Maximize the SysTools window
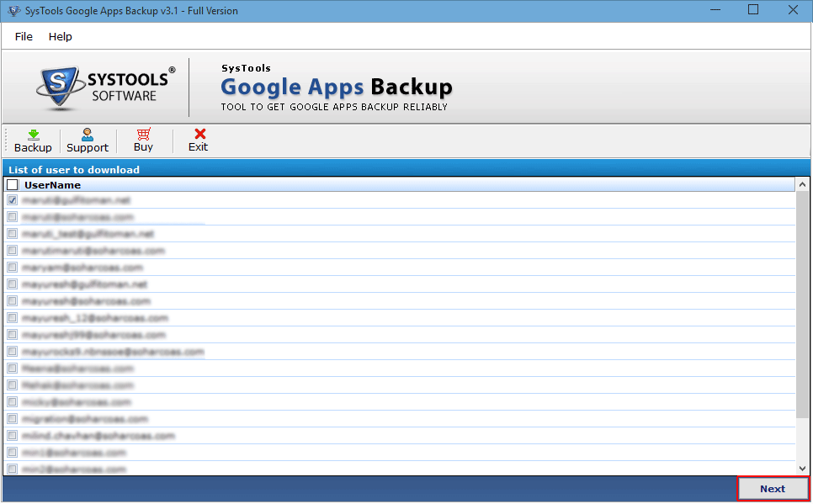 point(753,10)
